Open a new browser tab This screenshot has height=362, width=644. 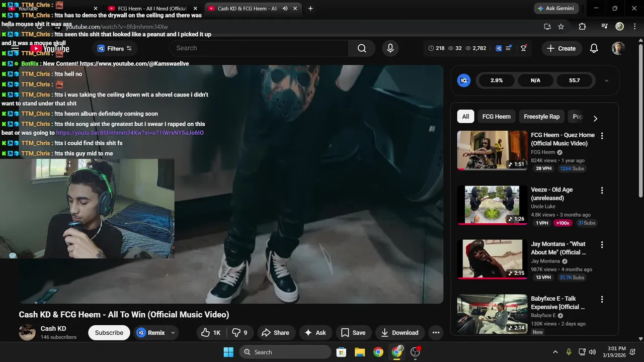310,9
